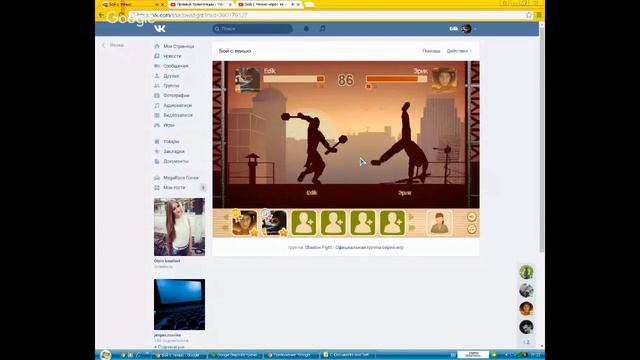Switch to the 'Прямые трансляции' YouTube tab
This screenshot has height=360, width=640.
coord(200,4)
